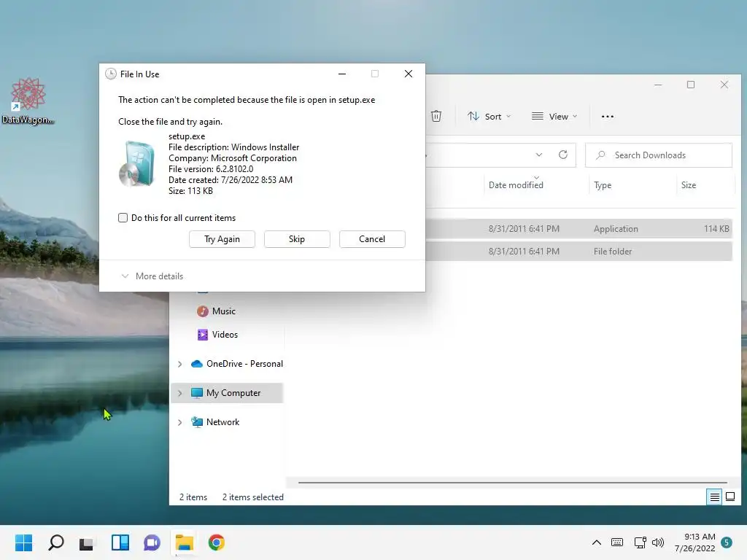Click the Try Again button
The height and width of the screenshot is (560, 747).
tap(222, 239)
